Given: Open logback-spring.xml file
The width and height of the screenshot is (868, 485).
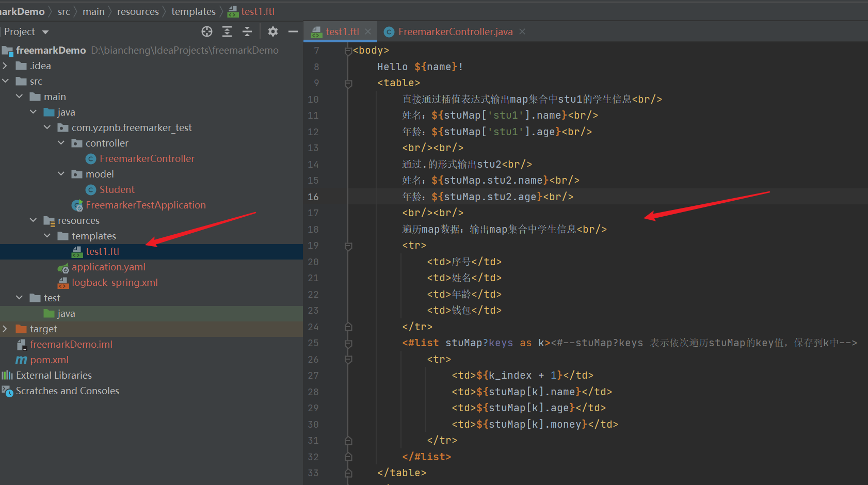Looking at the screenshot, I should click(115, 282).
